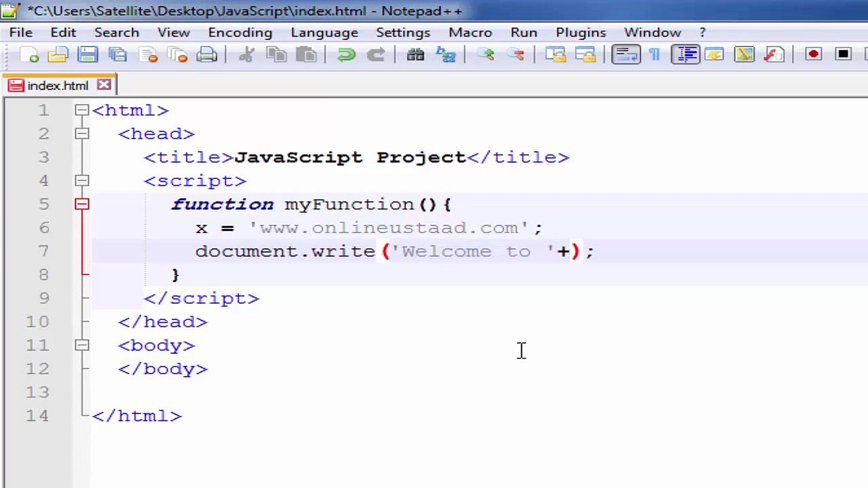The height and width of the screenshot is (488, 868).
Task: Click 'www.onlineustaad.com' string on line 6
Action: [389, 228]
